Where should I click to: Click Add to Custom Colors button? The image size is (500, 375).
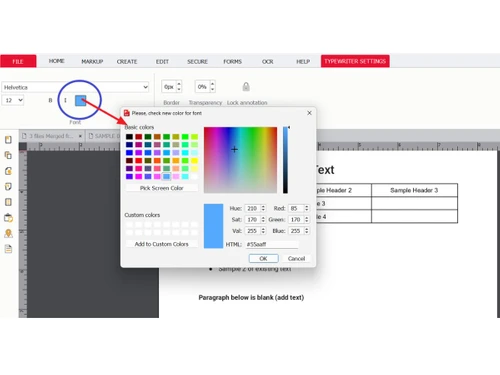coord(162,244)
